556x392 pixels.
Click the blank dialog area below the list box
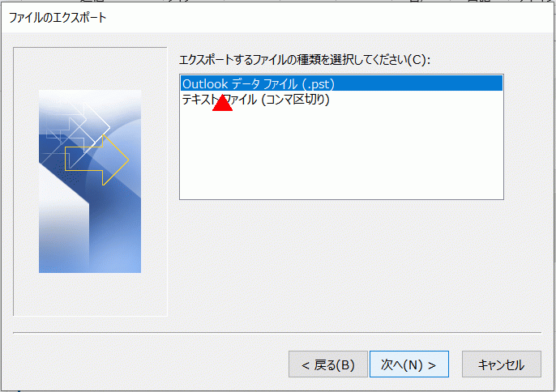tap(341, 266)
